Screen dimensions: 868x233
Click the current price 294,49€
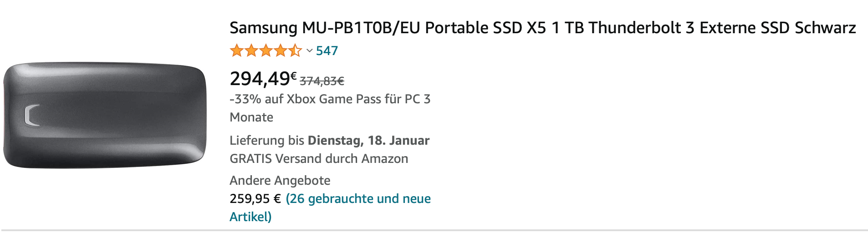263,79
